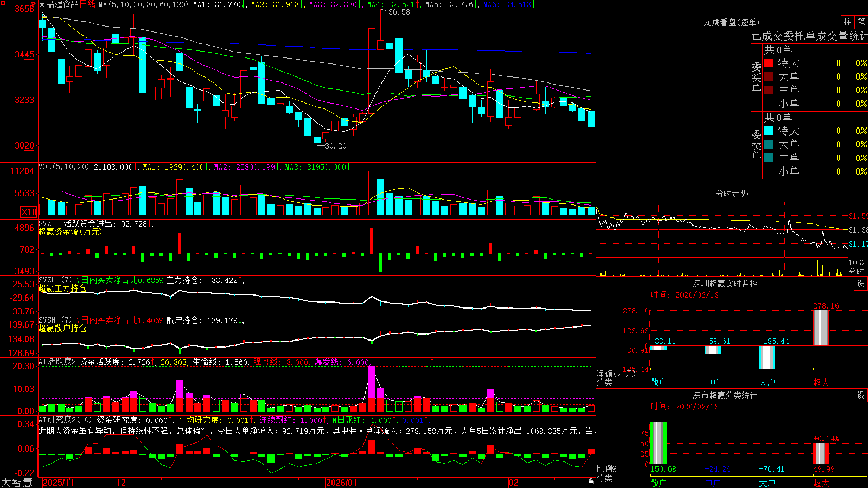Click the red 特大 swatch under 委买单
868x488 pixels.
coord(768,63)
